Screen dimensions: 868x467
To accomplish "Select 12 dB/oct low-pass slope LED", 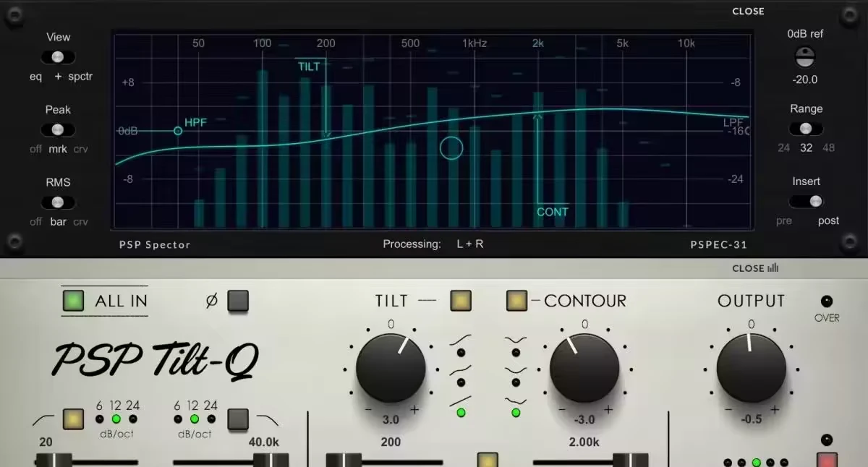I will [x=194, y=419].
